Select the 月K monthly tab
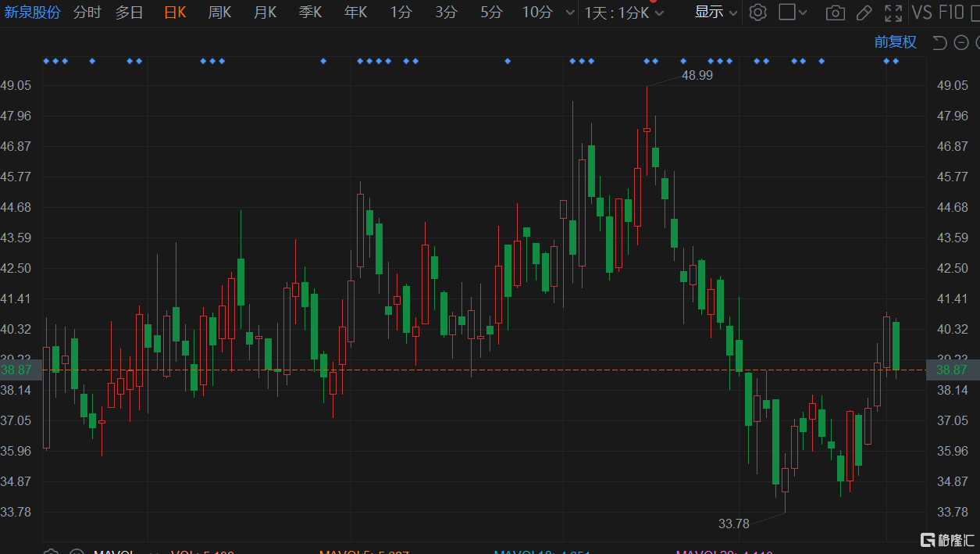 [265, 13]
